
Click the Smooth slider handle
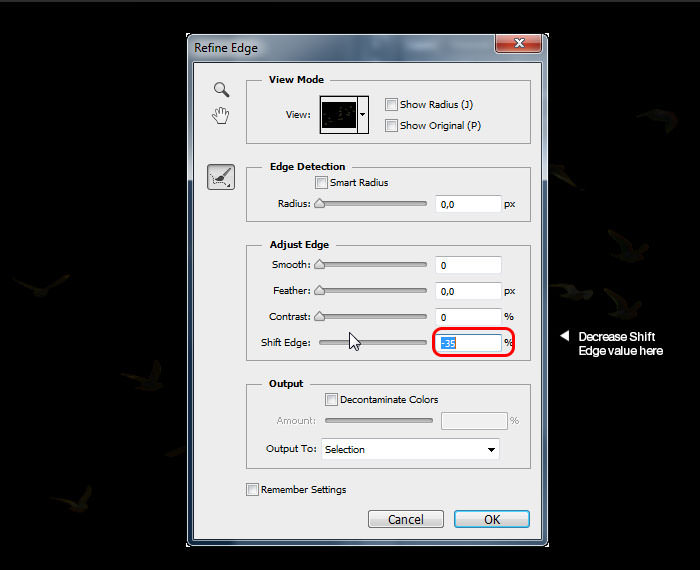[x=320, y=264]
